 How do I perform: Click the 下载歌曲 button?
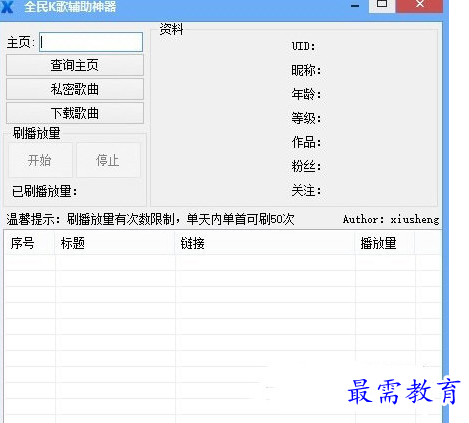tap(75, 113)
